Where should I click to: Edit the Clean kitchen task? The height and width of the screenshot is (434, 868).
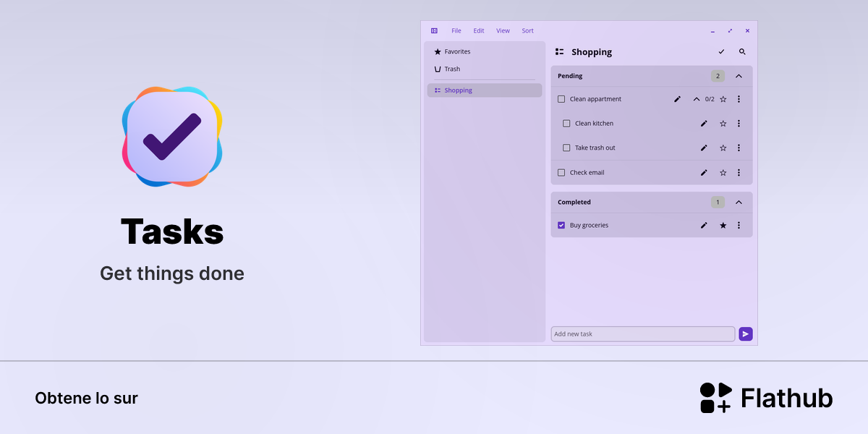pyautogui.click(x=704, y=124)
